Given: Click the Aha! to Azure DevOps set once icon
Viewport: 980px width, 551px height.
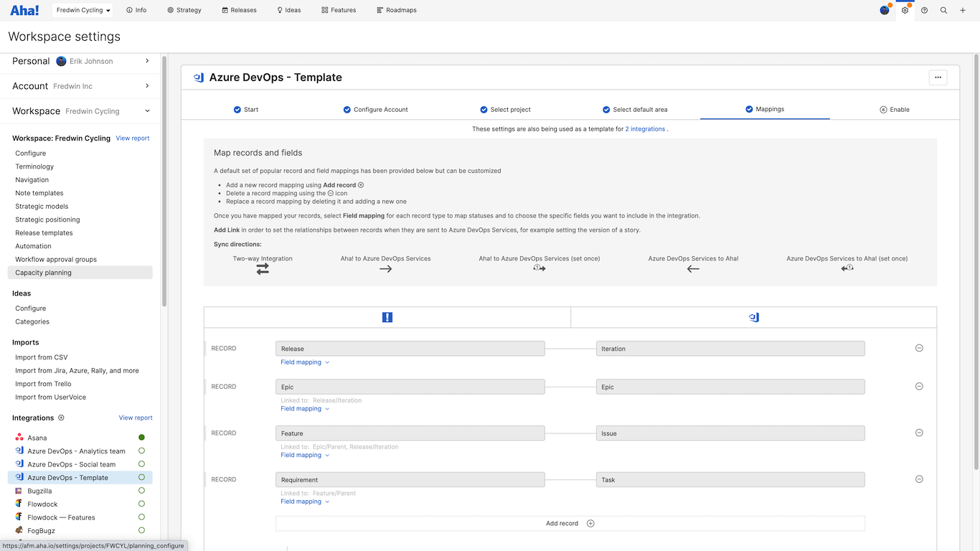Looking at the screenshot, I should 540,268.
